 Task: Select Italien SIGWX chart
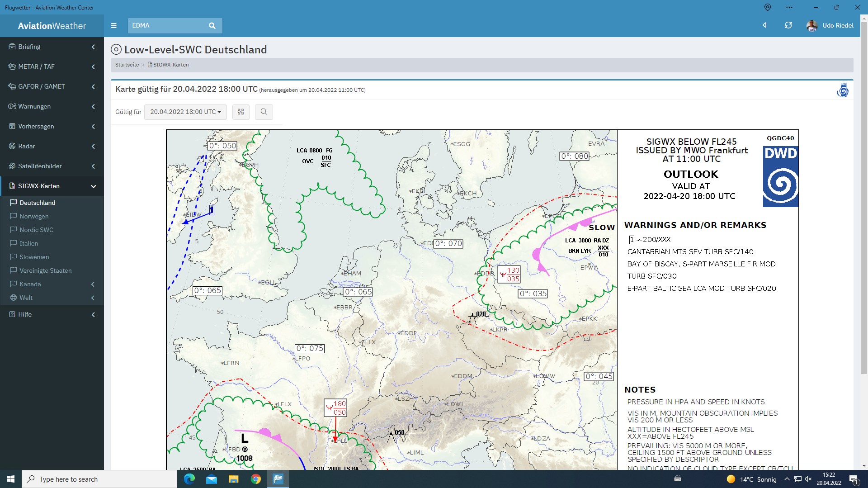[52, 243]
